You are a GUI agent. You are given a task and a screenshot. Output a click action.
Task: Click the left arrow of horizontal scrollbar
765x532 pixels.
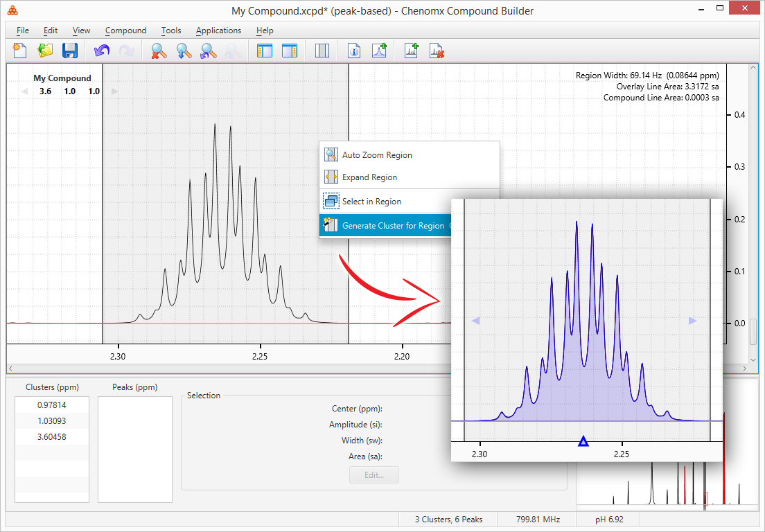tap(10, 369)
